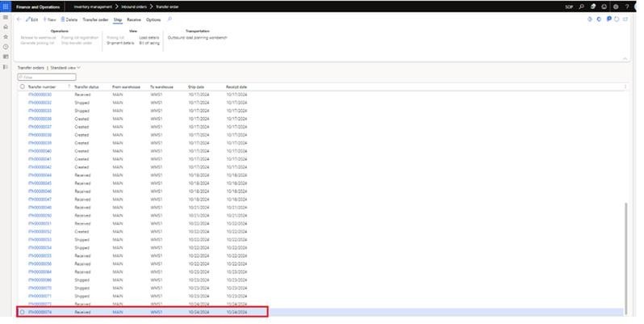This screenshot has height=324, width=644.
Task: Open Transfer status column header filter
Action: [x=87, y=86]
